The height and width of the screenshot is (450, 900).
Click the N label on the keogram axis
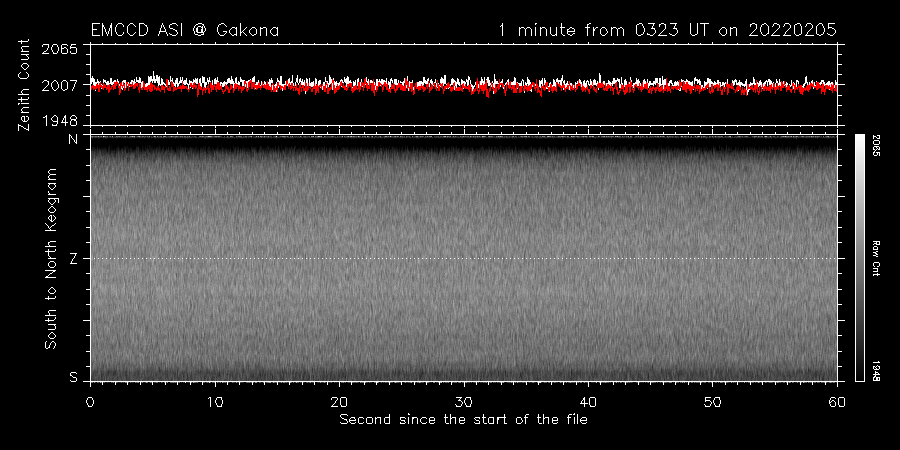(x=73, y=139)
